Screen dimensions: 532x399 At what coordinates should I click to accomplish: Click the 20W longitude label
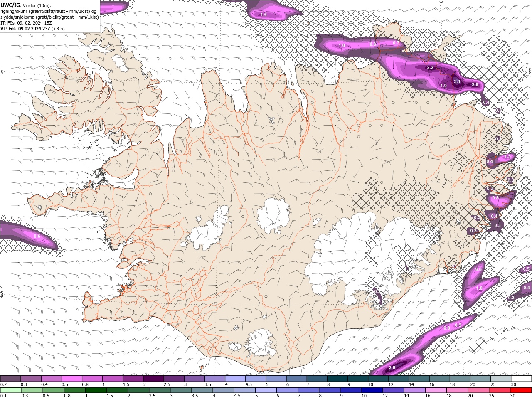[222, 2]
